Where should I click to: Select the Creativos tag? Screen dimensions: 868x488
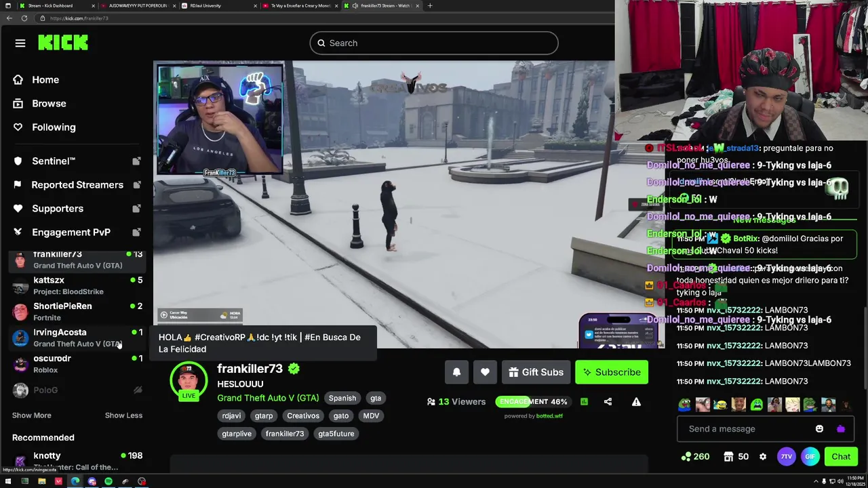pos(302,416)
